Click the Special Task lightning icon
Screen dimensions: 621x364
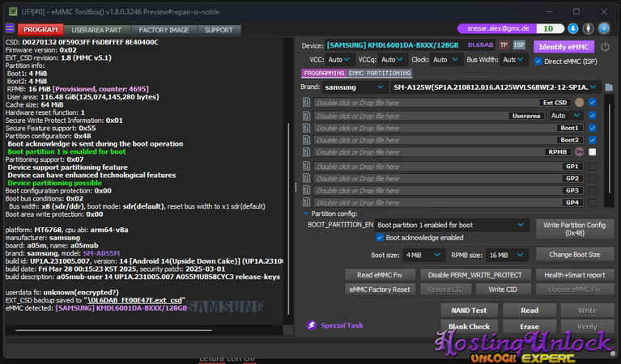pyautogui.click(x=312, y=325)
